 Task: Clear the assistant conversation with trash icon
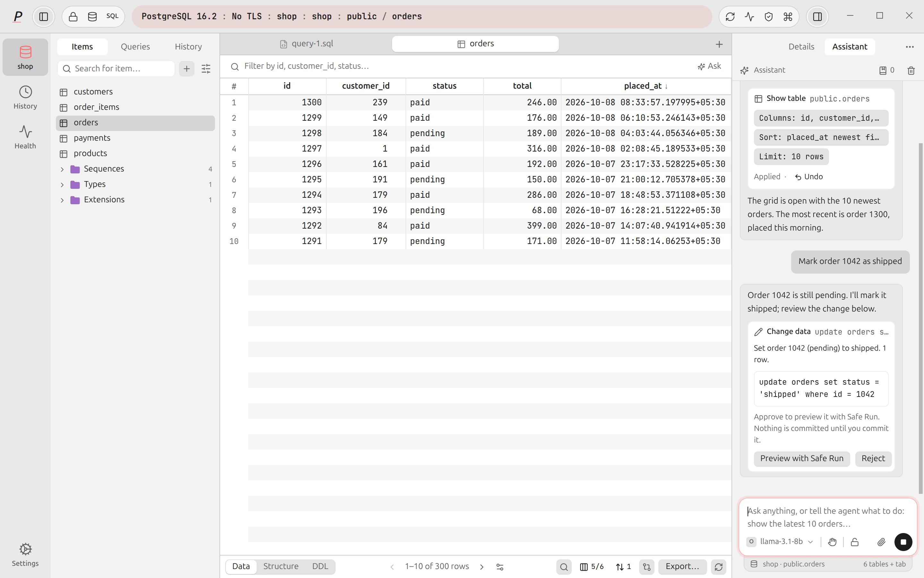coord(911,70)
